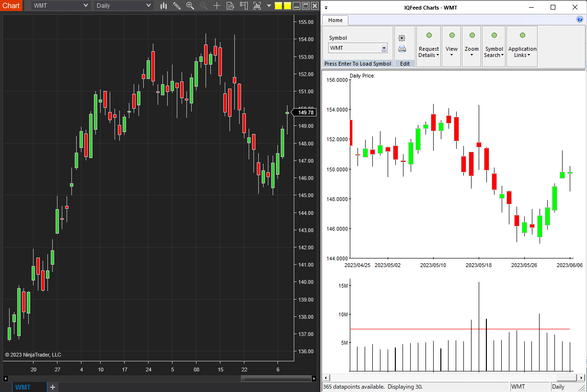Click the green circle above Application Links
Image resolution: width=587 pixels, height=392 pixels.
pyautogui.click(x=522, y=35)
